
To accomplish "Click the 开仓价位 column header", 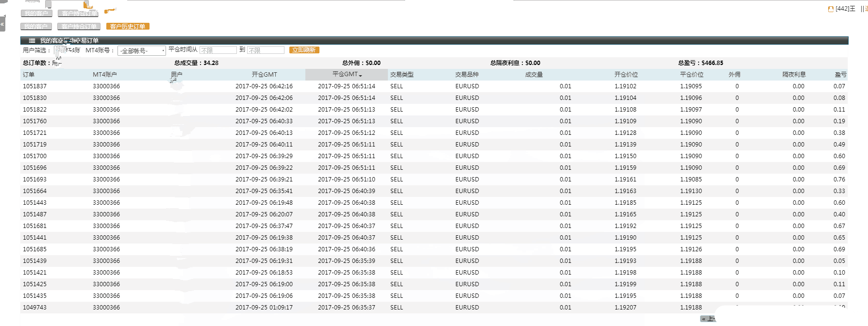I will tap(626, 75).
